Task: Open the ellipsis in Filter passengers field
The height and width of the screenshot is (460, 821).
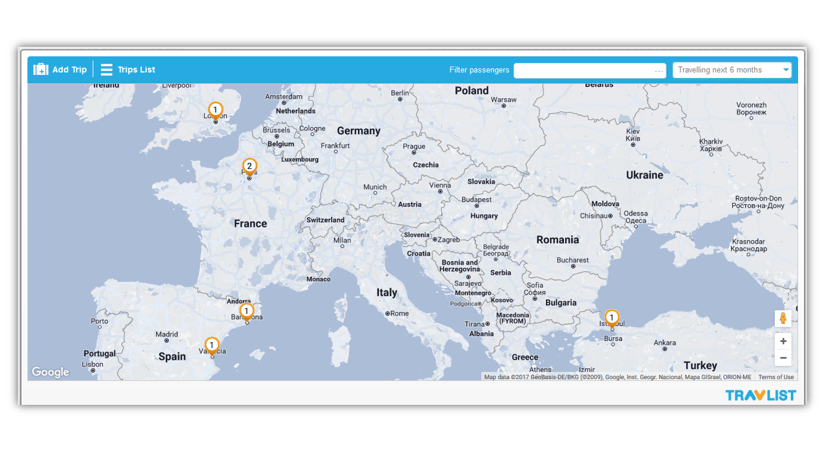Action: 658,71
